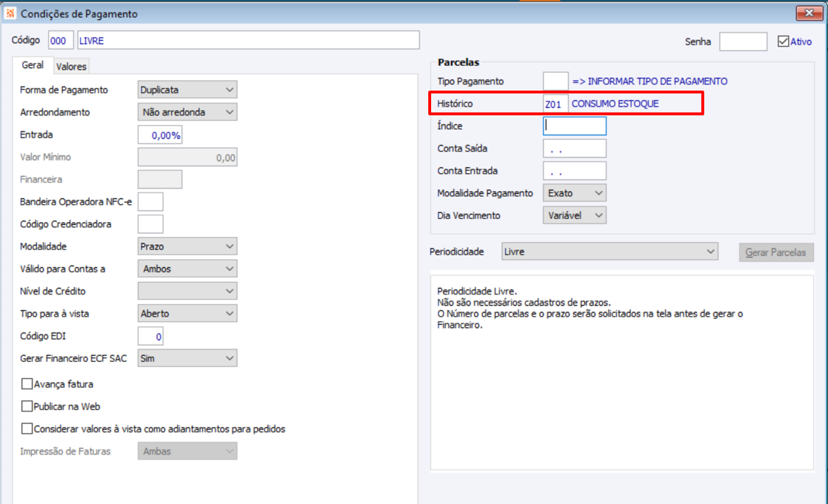This screenshot has width=828, height=504.
Task: Click the Condições de Pagamento window app icon
Action: tap(10, 13)
